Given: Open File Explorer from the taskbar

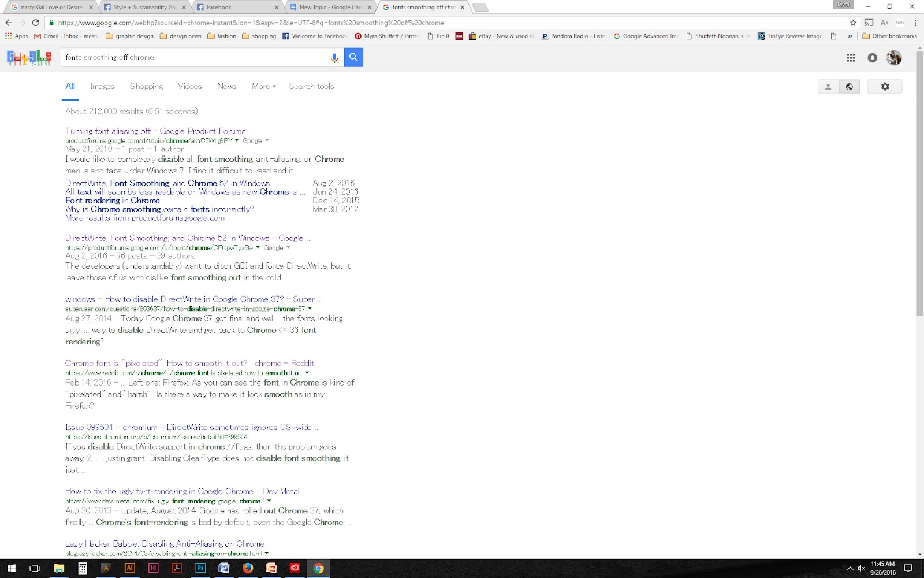Looking at the screenshot, I should coord(59,568).
